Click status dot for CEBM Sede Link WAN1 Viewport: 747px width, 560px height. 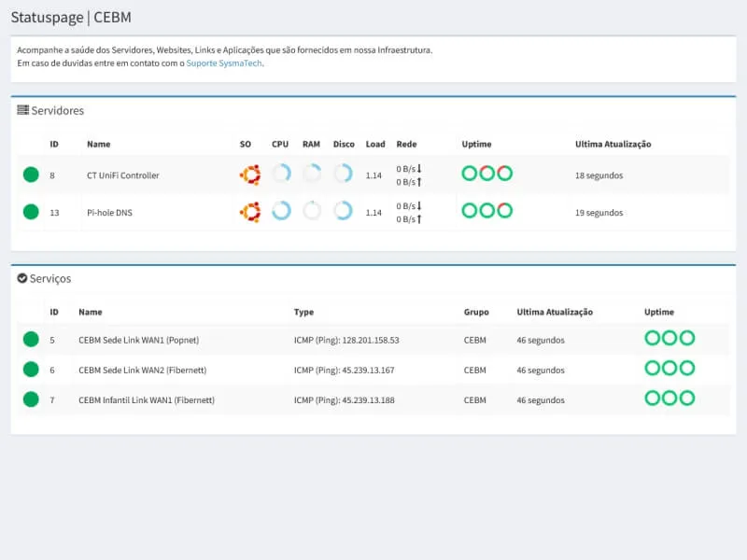click(x=31, y=340)
